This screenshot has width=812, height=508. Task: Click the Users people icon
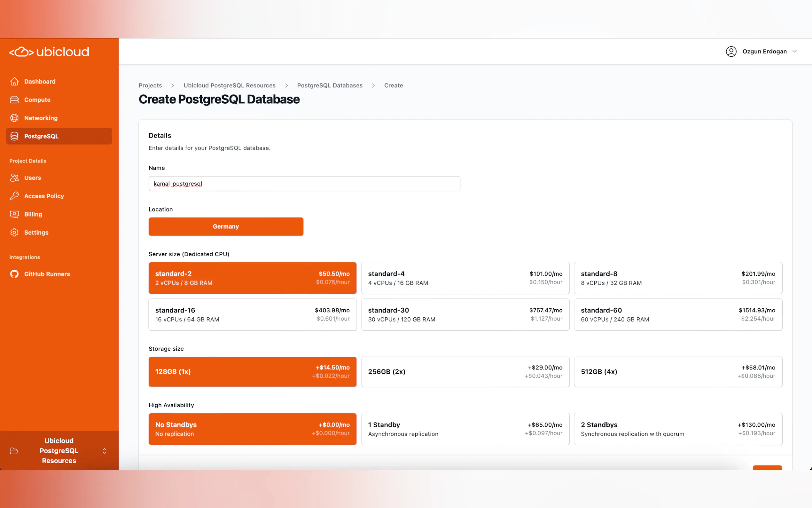14,178
